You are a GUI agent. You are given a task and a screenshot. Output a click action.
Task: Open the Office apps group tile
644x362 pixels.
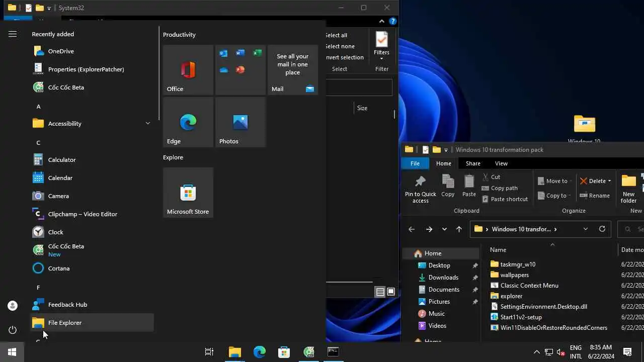pyautogui.click(x=240, y=70)
